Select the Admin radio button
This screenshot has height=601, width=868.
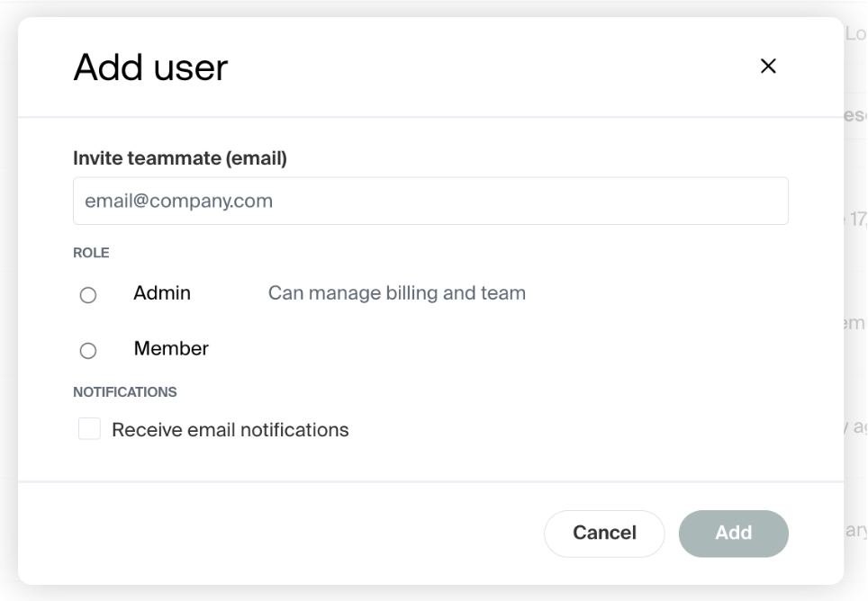pos(88,295)
